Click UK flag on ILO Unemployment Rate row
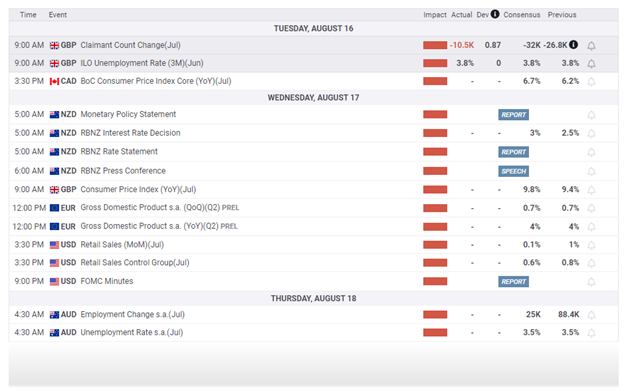The width and height of the screenshot is (624, 391). 54,63
